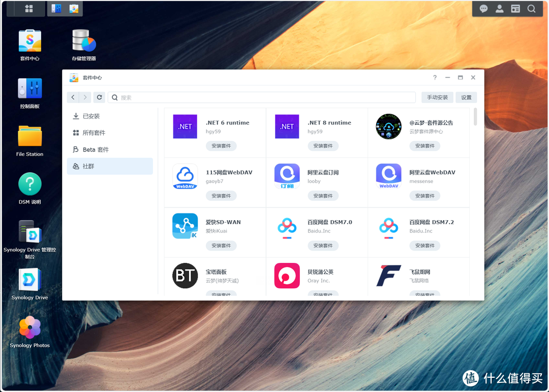The width and height of the screenshot is (549, 392).
Task: Open 存储管理器 desktop icon
Action: coord(84,45)
